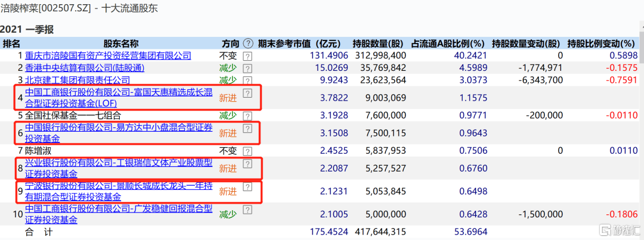The height and width of the screenshot is (240, 644).
Task: Open the 工银瑞信文体产业股票型 fund link
Action: coord(119,168)
